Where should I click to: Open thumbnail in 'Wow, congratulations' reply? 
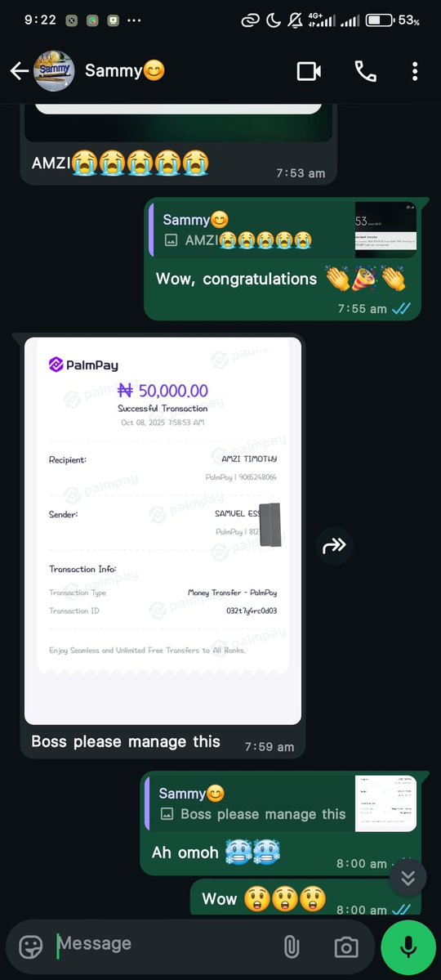(x=385, y=230)
